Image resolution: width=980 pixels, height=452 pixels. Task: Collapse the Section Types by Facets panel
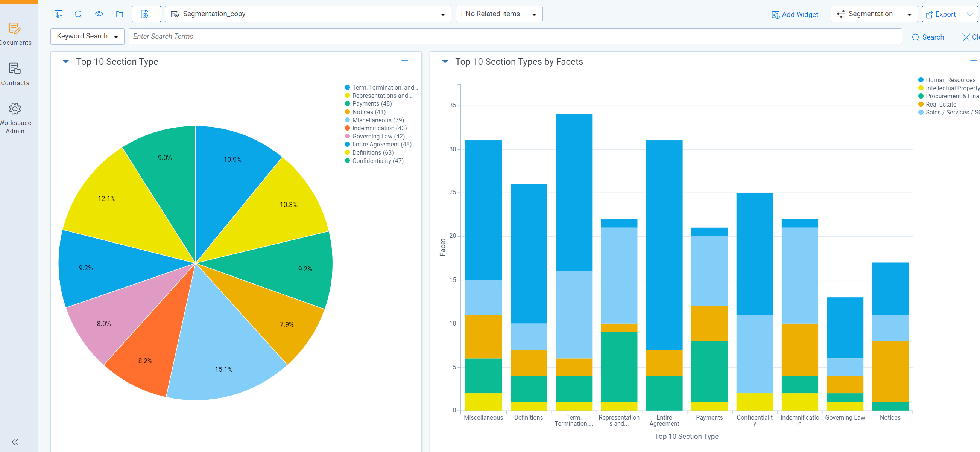[x=445, y=62]
